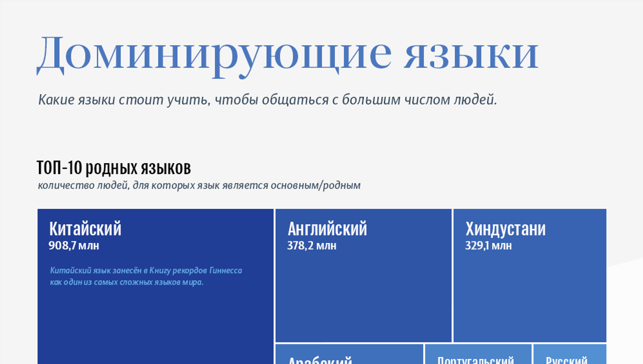
Task: Click the value «378,2 млн»
Action: click(311, 246)
